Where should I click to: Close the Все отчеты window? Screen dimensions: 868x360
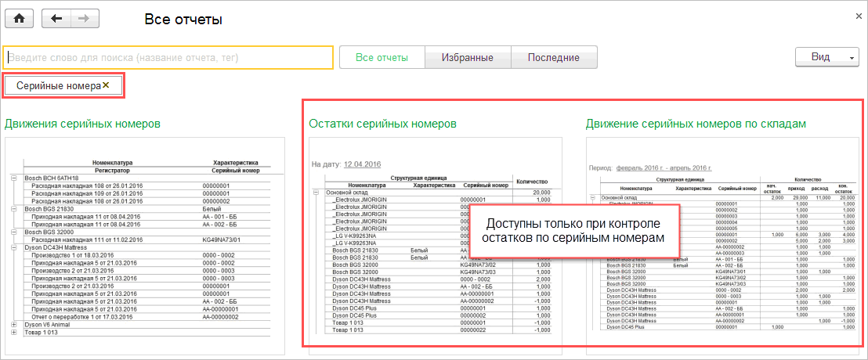pyautogui.click(x=859, y=18)
